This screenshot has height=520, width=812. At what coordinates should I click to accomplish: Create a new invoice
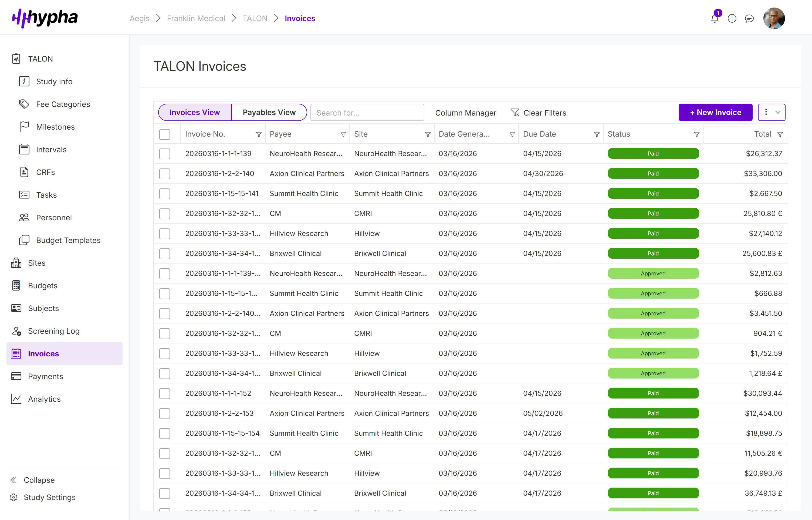click(x=715, y=112)
